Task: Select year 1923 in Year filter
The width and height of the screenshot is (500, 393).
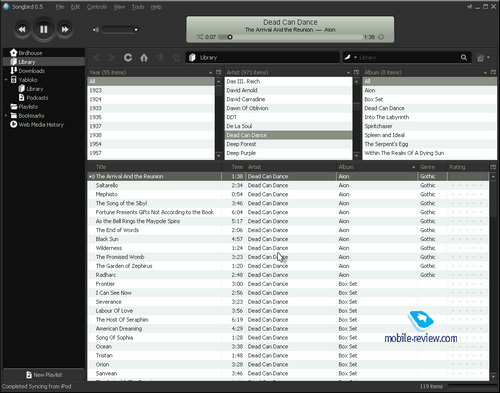Action: point(151,90)
